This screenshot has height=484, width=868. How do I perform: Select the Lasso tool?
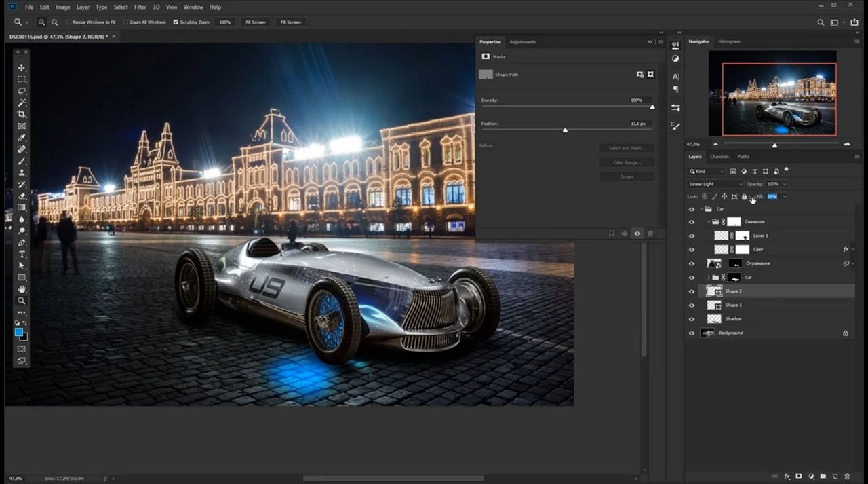[22, 91]
